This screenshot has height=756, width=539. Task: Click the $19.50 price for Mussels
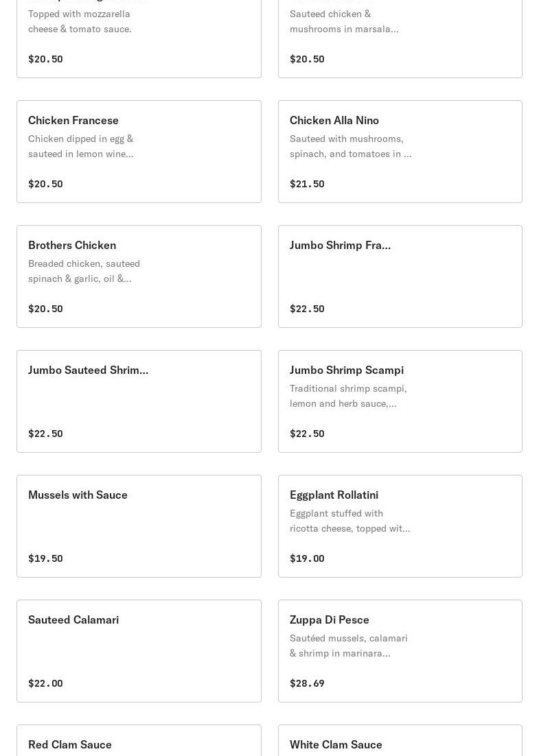(x=45, y=558)
